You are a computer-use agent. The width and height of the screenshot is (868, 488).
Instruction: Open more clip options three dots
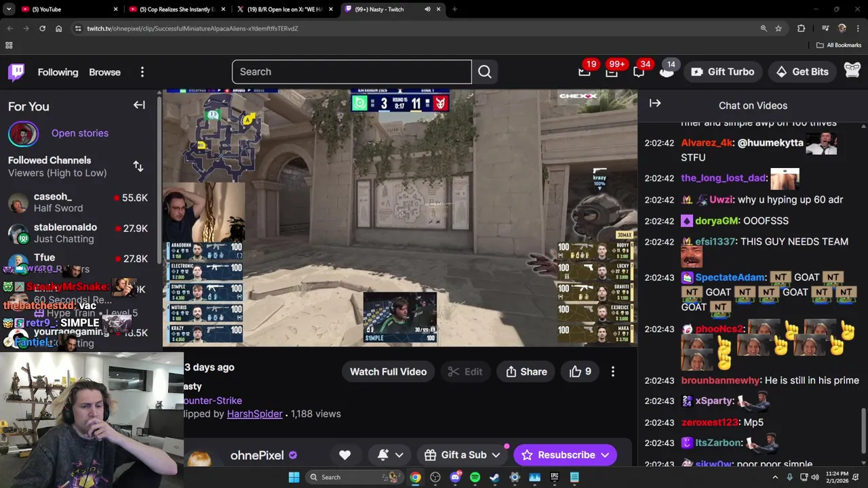point(613,371)
